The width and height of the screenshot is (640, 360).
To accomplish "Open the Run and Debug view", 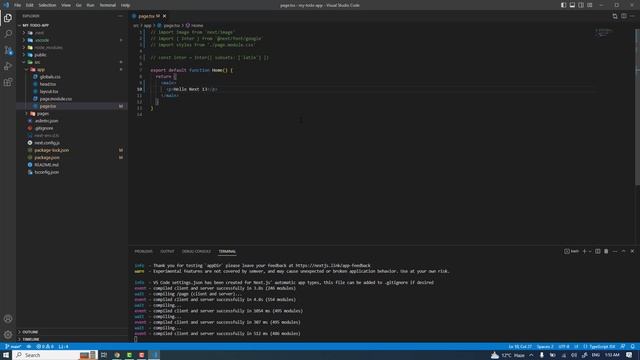I will 8,66.
